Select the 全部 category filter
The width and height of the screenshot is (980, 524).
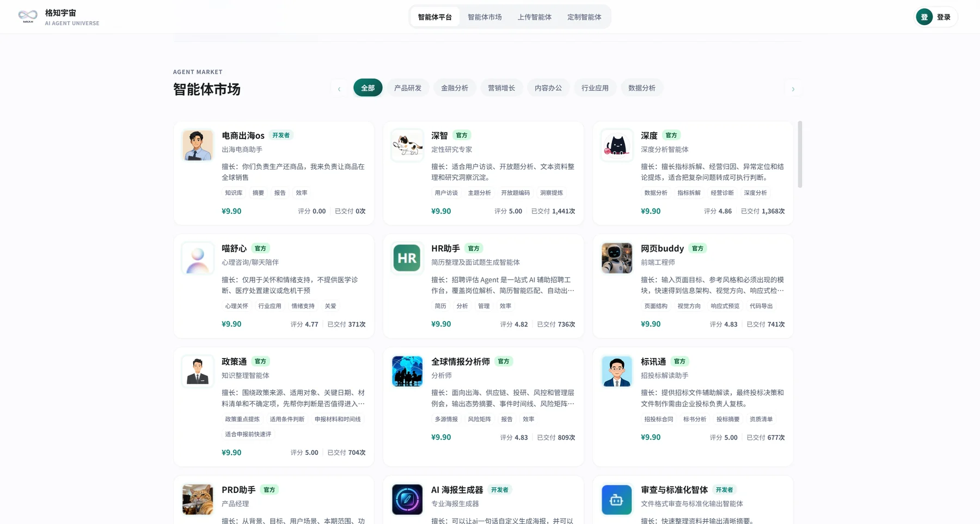point(368,88)
